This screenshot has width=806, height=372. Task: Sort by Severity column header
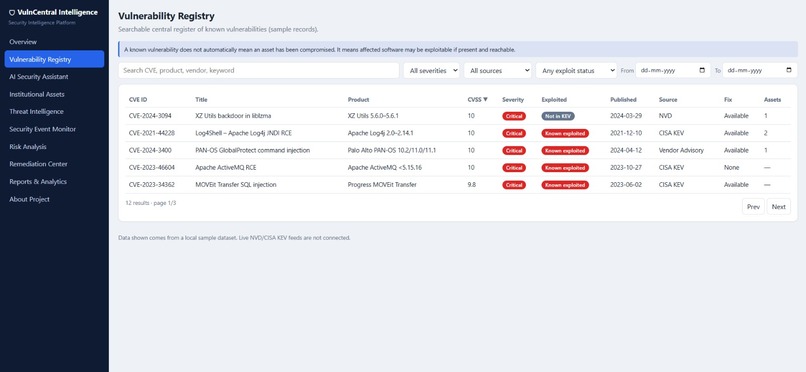513,100
